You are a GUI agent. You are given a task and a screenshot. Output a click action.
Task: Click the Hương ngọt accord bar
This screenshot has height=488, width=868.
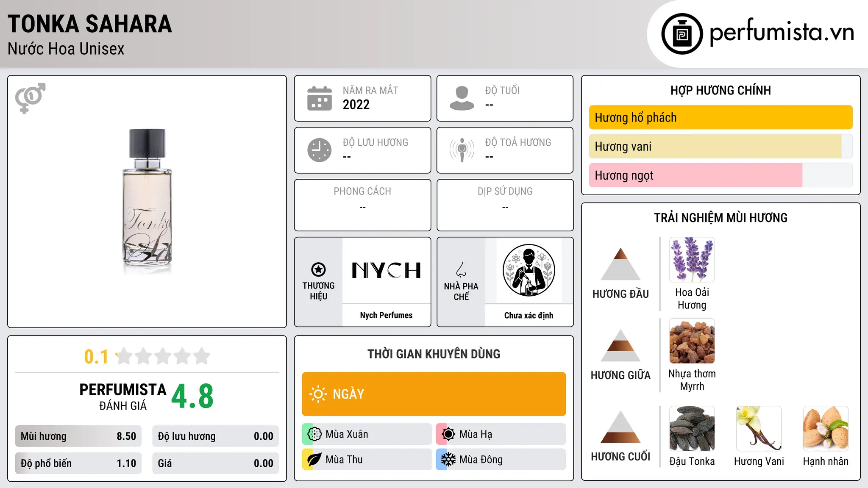point(721,175)
